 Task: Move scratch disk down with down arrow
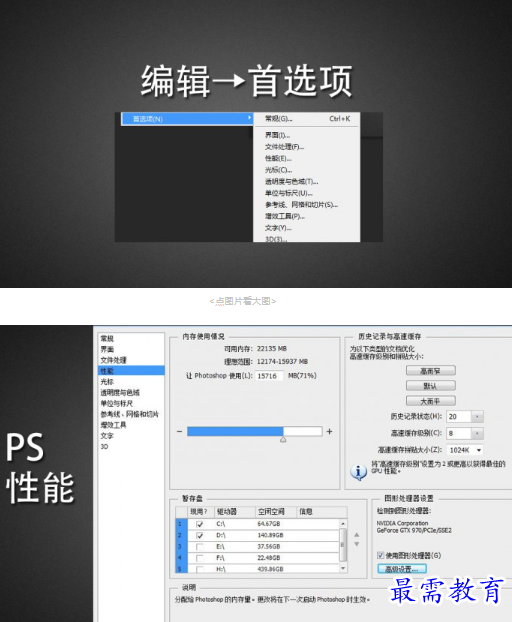pos(357,544)
